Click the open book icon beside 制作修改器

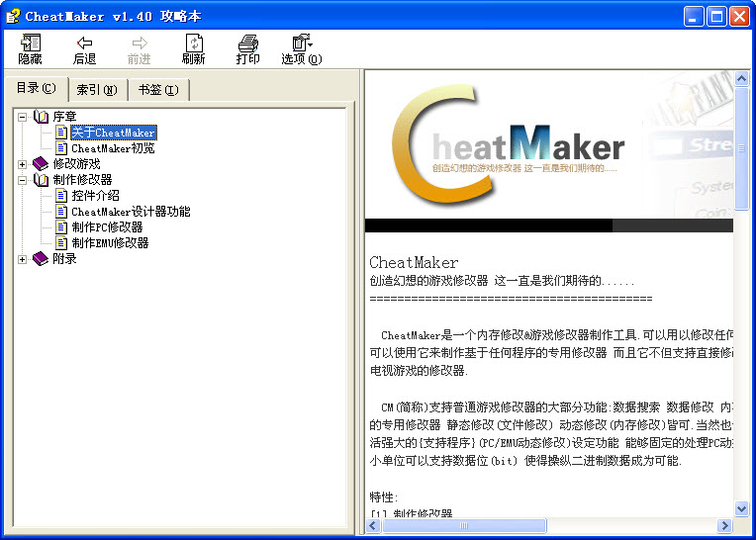click(41, 180)
